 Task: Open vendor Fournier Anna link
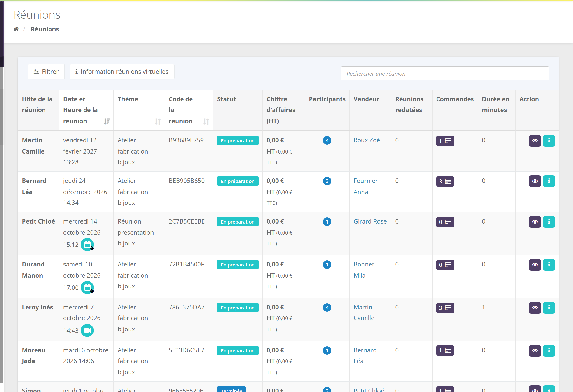pos(365,186)
